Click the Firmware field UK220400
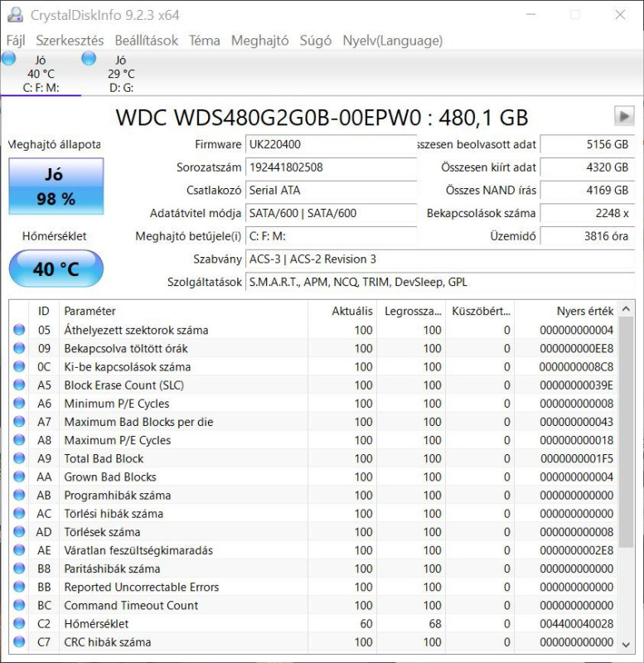The height and width of the screenshot is (663, 644). tap(331, 144)
